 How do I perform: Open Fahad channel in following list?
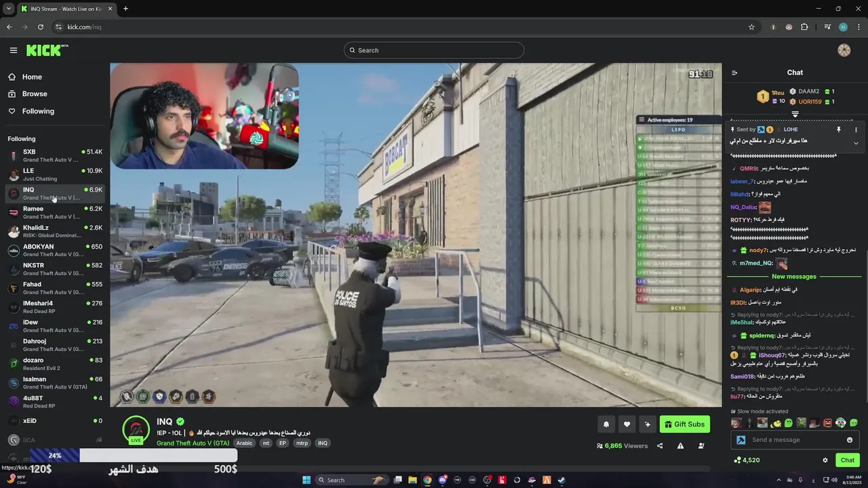(x=54, y=288)
